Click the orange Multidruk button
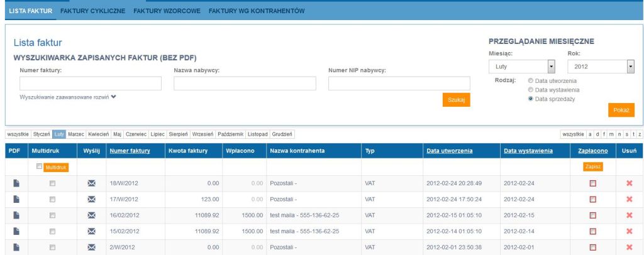The image size is (644, 255). tap(56, 167)
